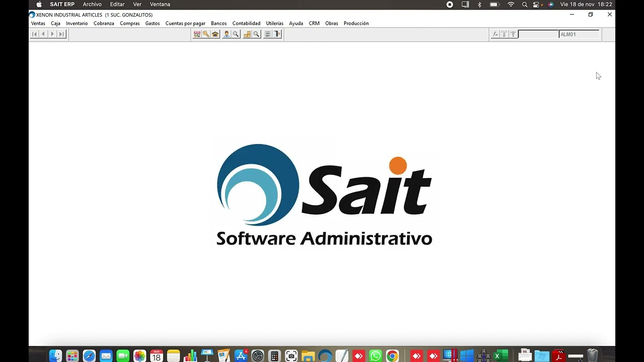Click the Wi-Fi status icon
Image resolution: width=644 pixels, height=362 pixels.
511,5
